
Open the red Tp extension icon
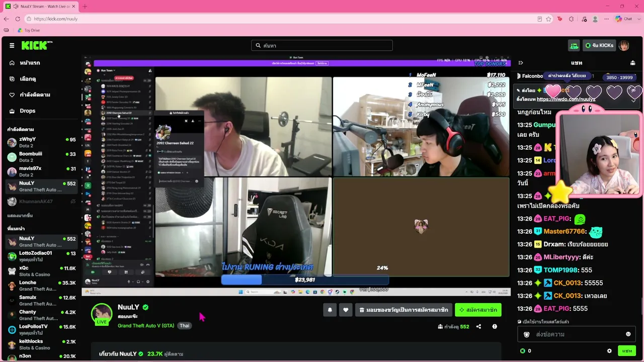point(560,19)
